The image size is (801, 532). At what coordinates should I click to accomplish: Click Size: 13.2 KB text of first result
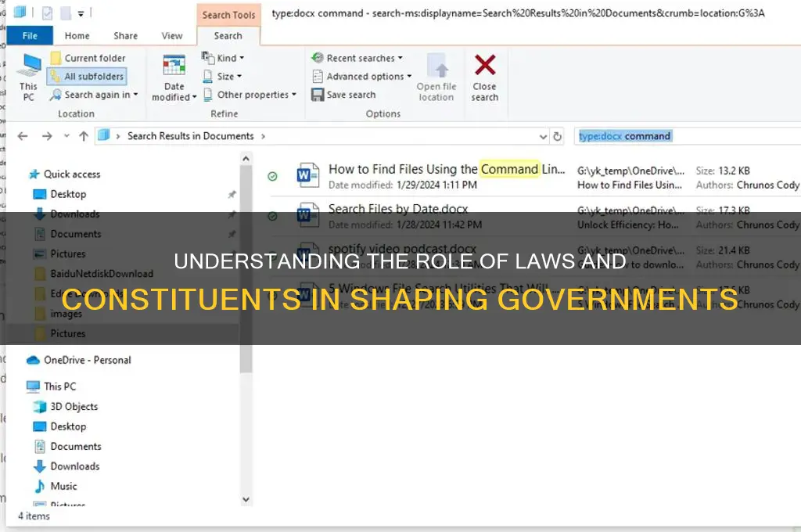pyautogui.click(x=723, y=171)
